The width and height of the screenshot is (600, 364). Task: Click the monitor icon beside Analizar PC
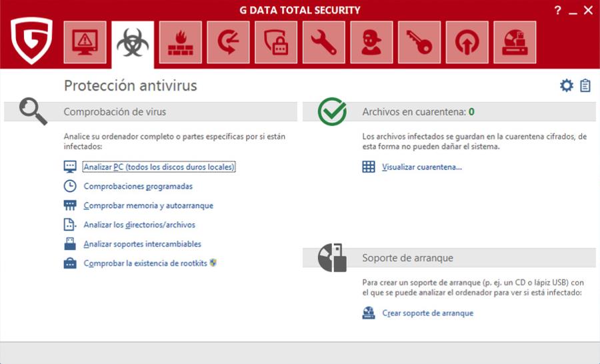70,167
